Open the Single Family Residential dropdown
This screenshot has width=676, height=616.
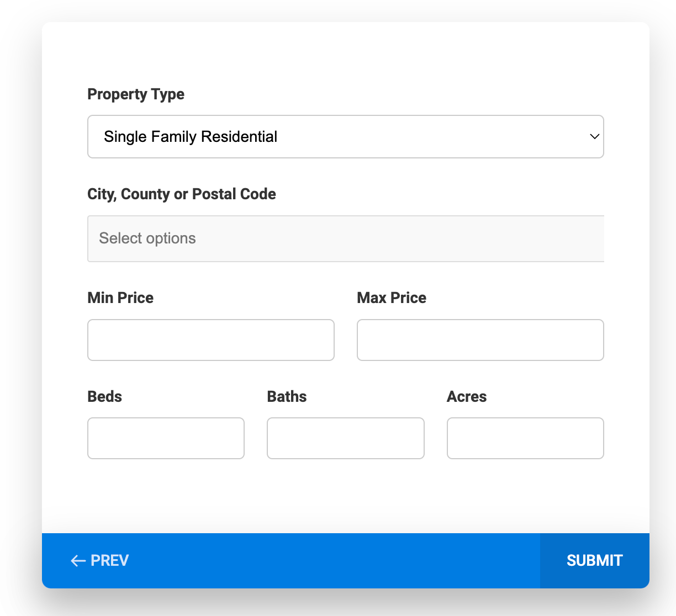pos(345,136)
